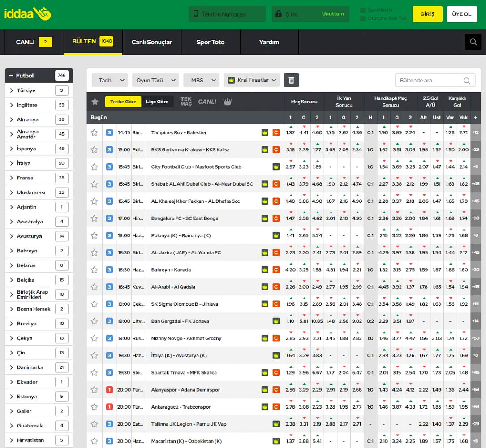Click the iddaa logo
Screen dimensions: 486x448
(x=28, y=14)
